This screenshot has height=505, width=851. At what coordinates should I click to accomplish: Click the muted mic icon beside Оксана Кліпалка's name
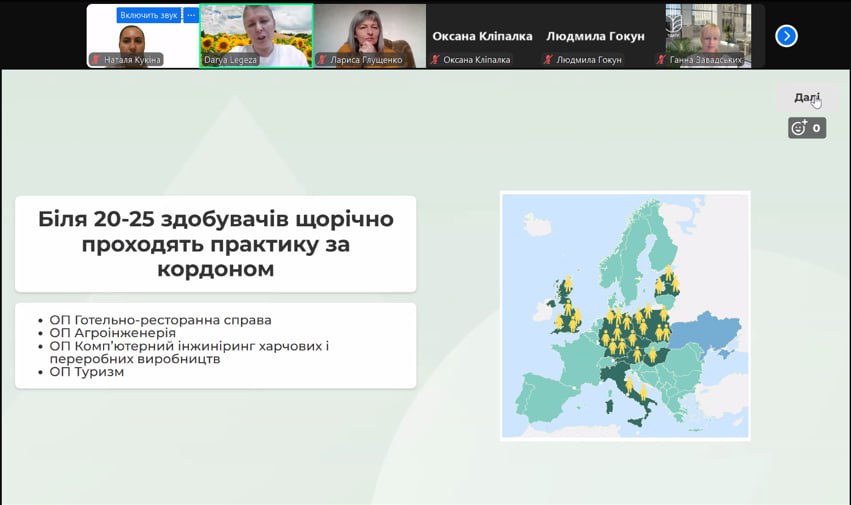[435, 60]
